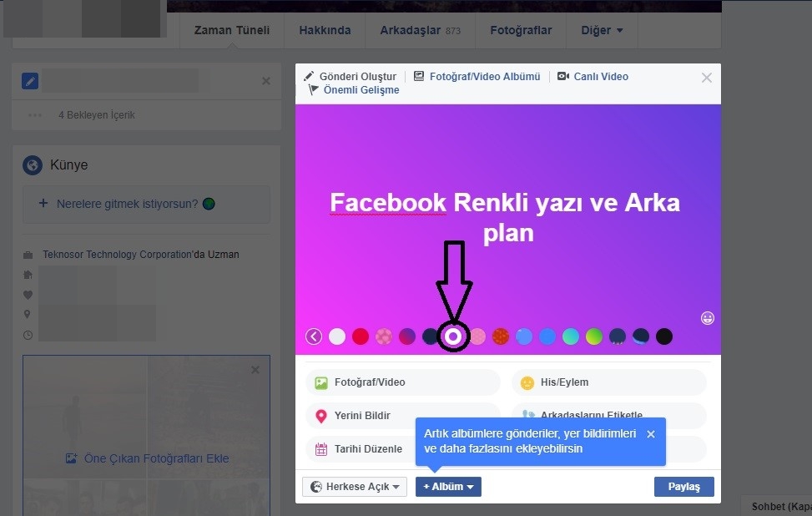Close the post composer dialog
The width and height of the screenshot is (812, 516).
(706, 78)
